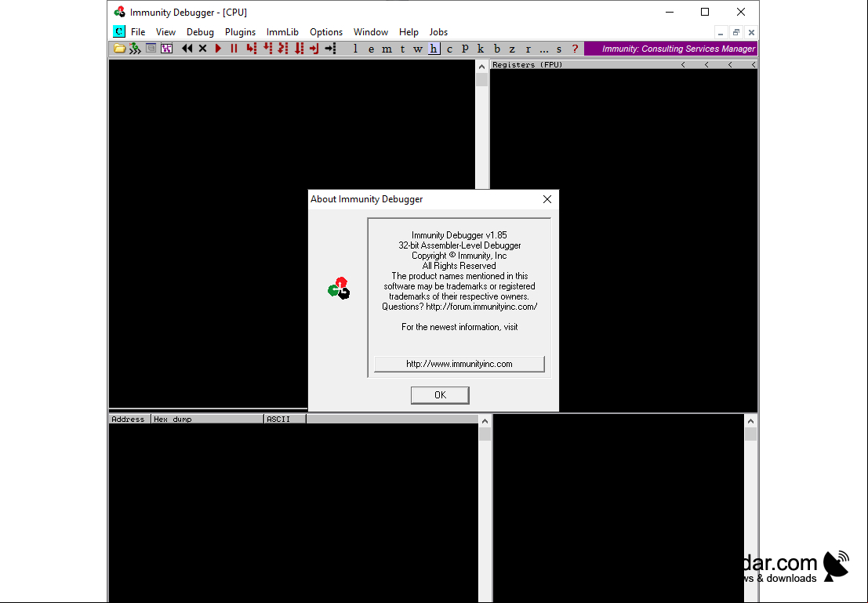Click the Open file folder icon
This screenshot has width=868, height=603.
(119, 49)
